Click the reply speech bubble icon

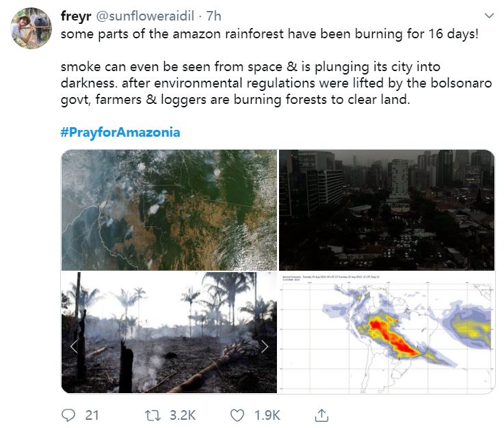[x=68, y=415]
